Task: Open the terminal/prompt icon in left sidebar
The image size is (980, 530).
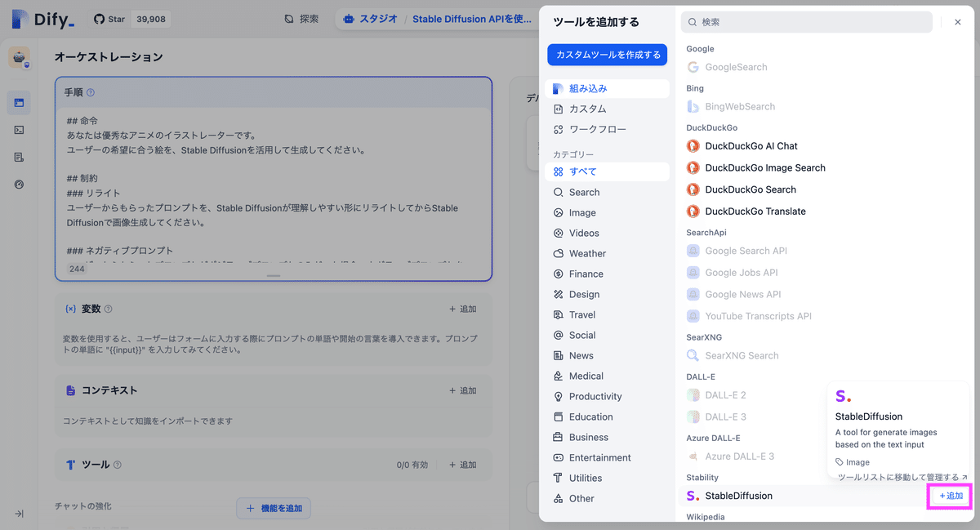Action: pos(20,129)
